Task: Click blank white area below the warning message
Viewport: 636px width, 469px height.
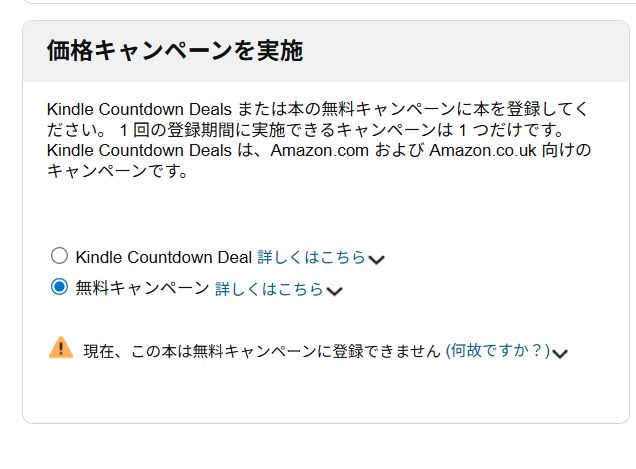Action: pyautogui.click(x=320, y=395)
